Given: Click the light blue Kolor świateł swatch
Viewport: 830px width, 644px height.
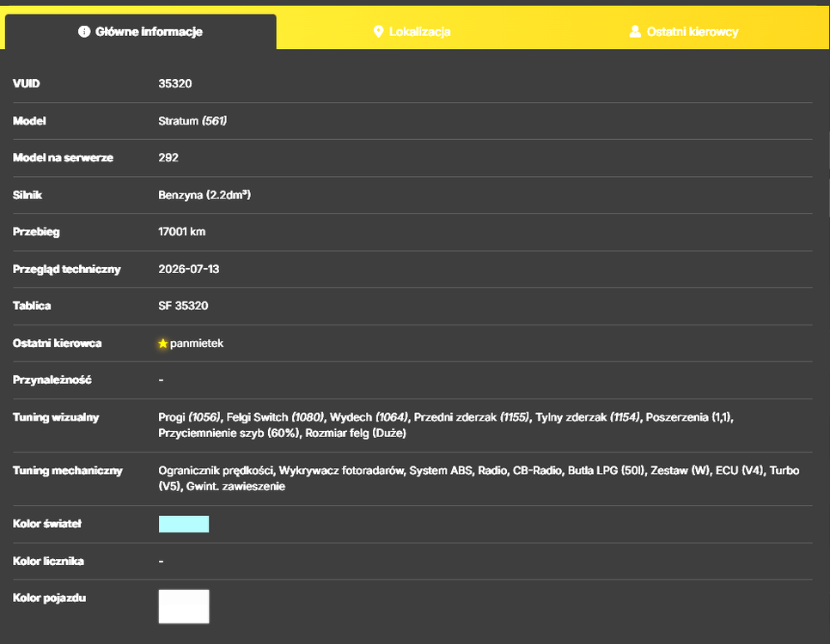Looking at the screenshot, I should [184, 524].
